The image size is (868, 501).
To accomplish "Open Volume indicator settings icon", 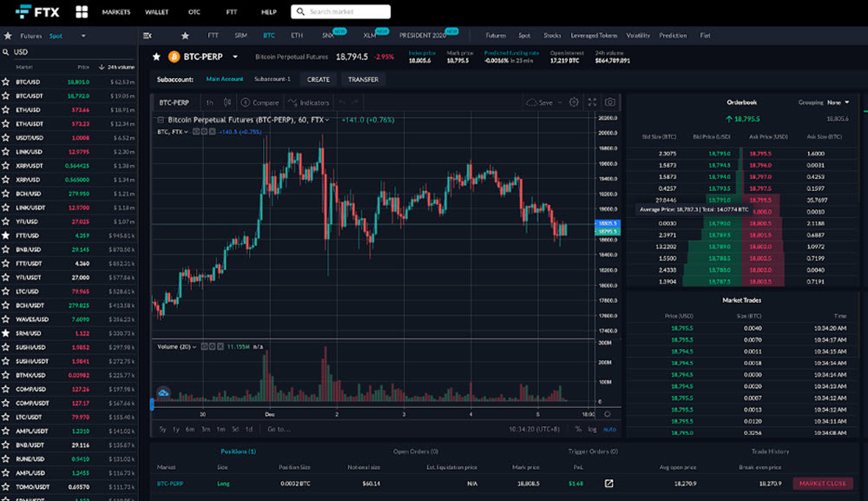I will 212,346.
